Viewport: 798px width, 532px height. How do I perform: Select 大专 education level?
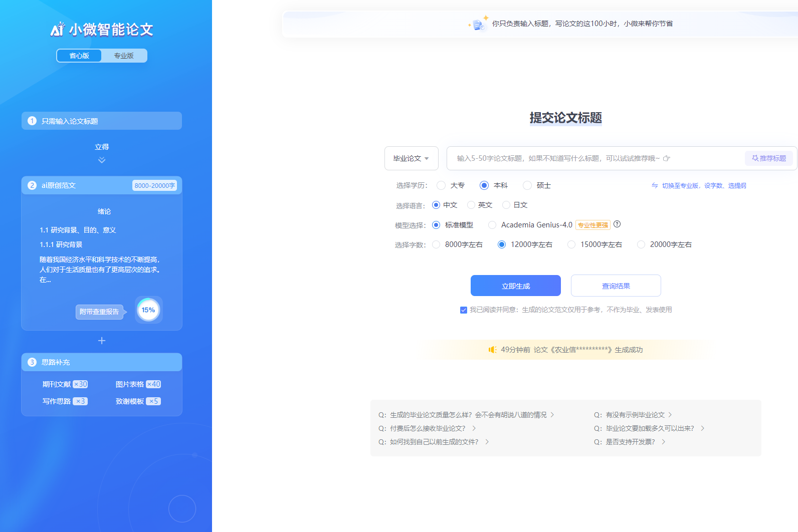pos(441,185)
